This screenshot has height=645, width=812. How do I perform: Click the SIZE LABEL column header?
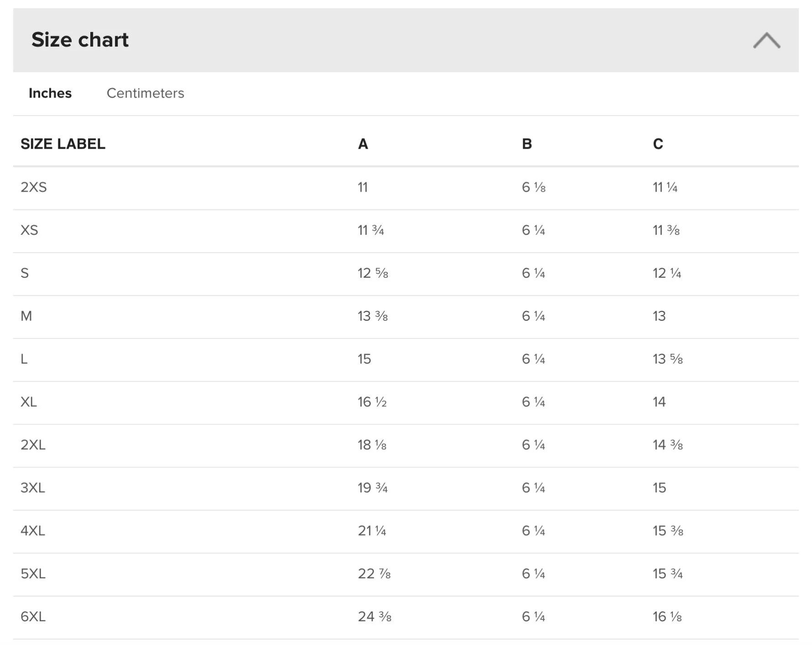pyautogui.click(x=63, y=144)
